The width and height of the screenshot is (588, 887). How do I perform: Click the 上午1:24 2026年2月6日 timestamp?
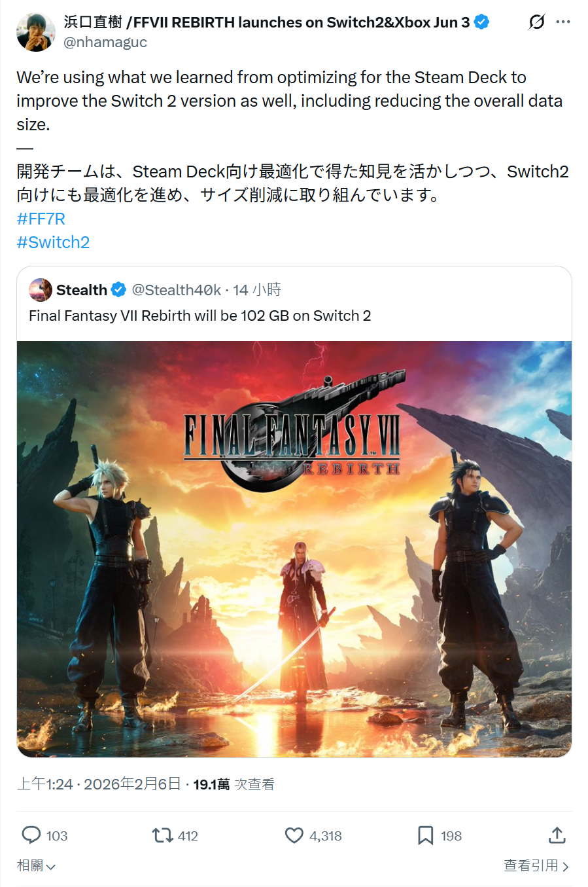[x=99, y=784]
